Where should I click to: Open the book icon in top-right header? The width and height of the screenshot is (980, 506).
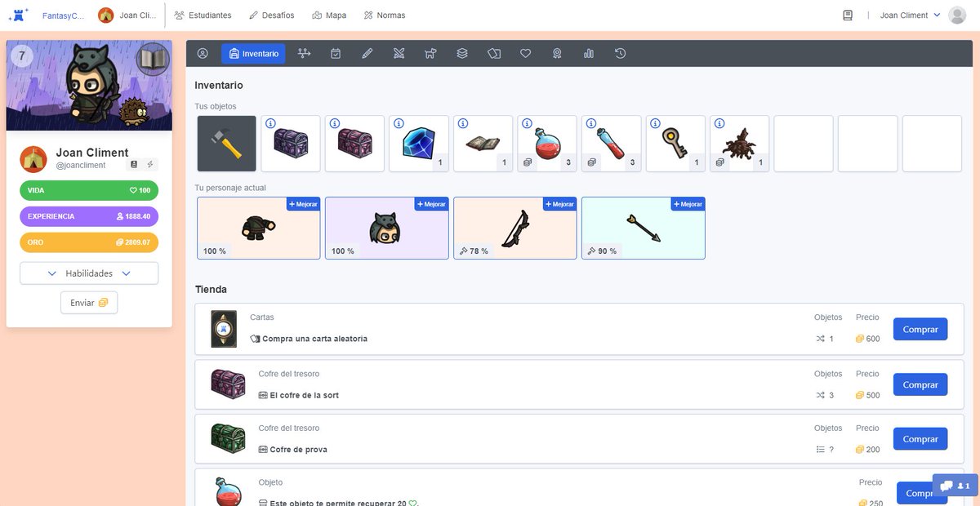[848, 16]
